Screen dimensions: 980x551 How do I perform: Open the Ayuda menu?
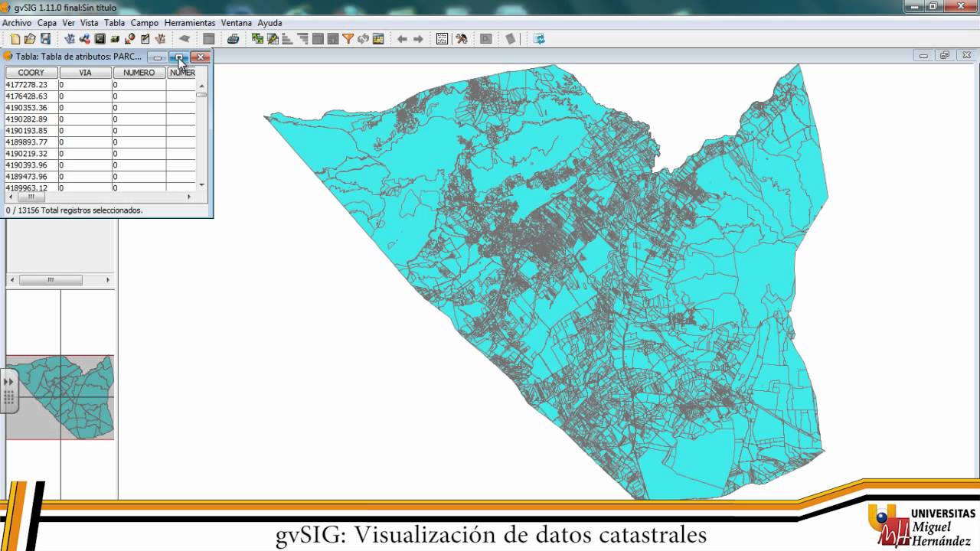[269, 23]
